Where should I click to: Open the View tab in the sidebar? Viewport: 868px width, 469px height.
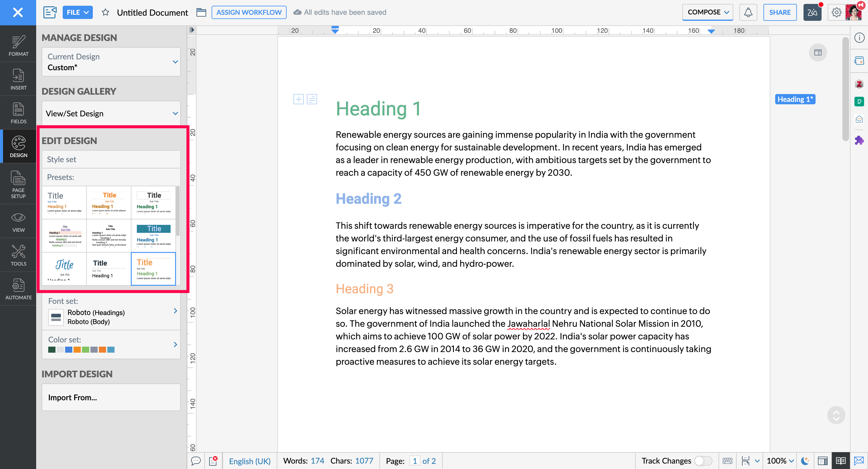(18, 222)
